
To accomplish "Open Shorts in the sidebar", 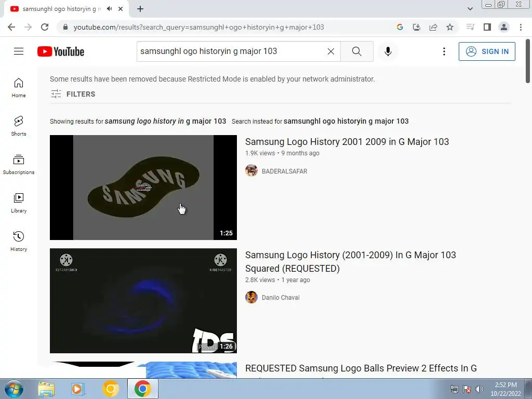I will [x=19, y=126].
